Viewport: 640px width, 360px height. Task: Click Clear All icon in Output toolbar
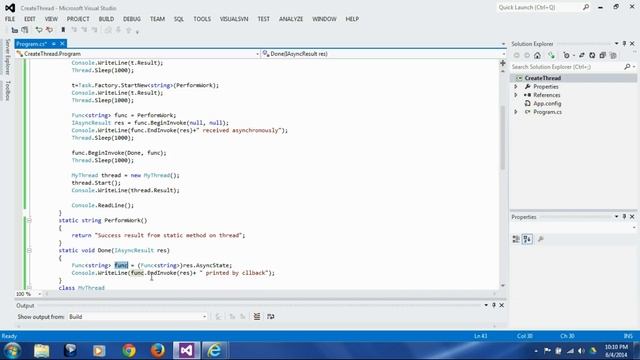(x=257, y=317)
